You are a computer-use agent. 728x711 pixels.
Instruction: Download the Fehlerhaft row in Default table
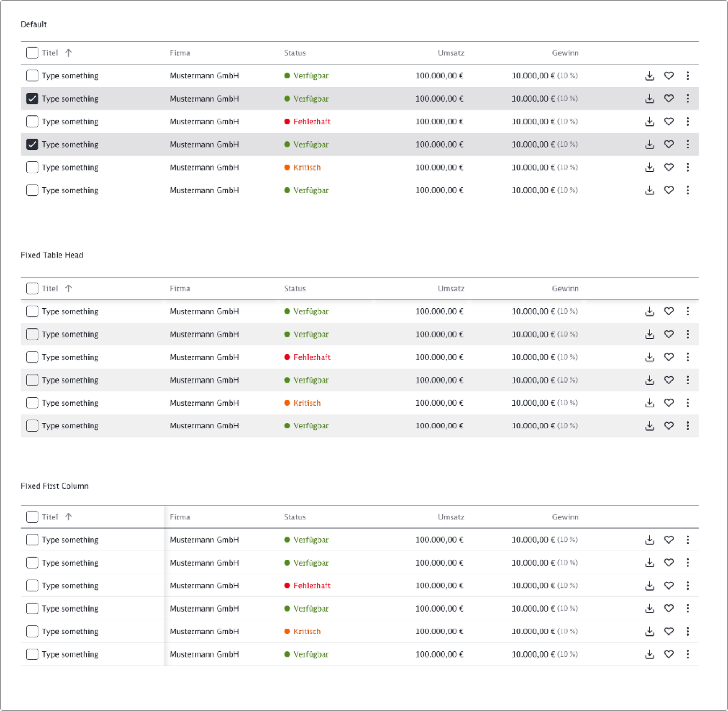650,122
